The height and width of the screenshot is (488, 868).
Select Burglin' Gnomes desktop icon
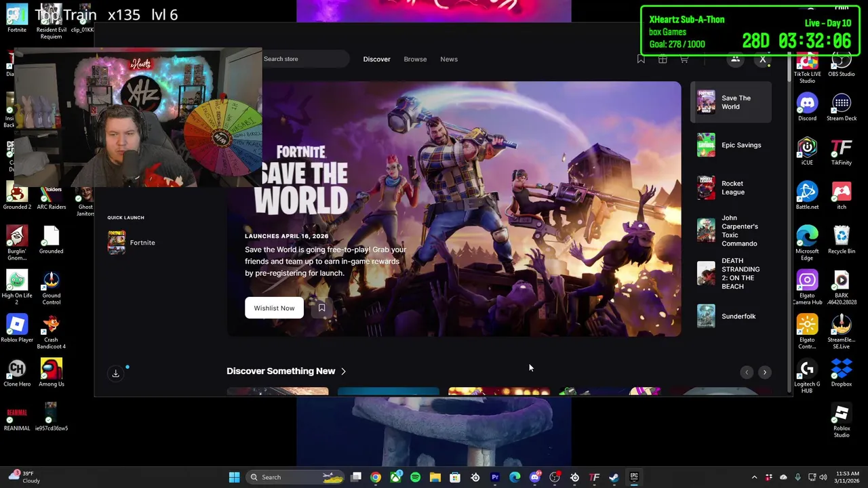pyautogui.click(x=17, y=244)
